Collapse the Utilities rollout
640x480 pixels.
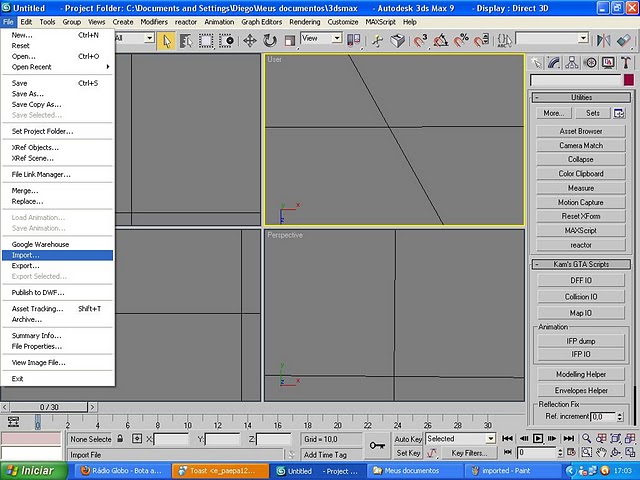click(581, 98)
